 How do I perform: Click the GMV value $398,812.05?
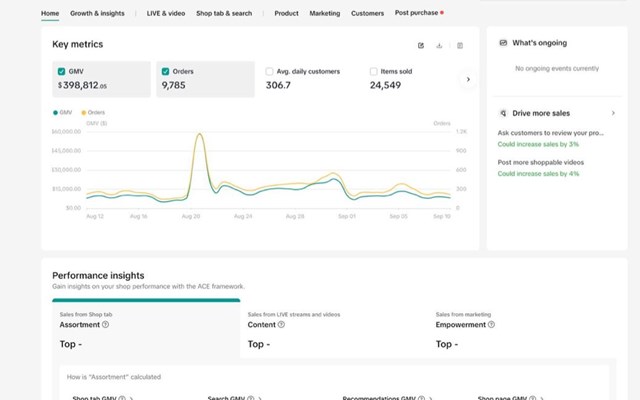pyautogui.click(x=82, y=85)
